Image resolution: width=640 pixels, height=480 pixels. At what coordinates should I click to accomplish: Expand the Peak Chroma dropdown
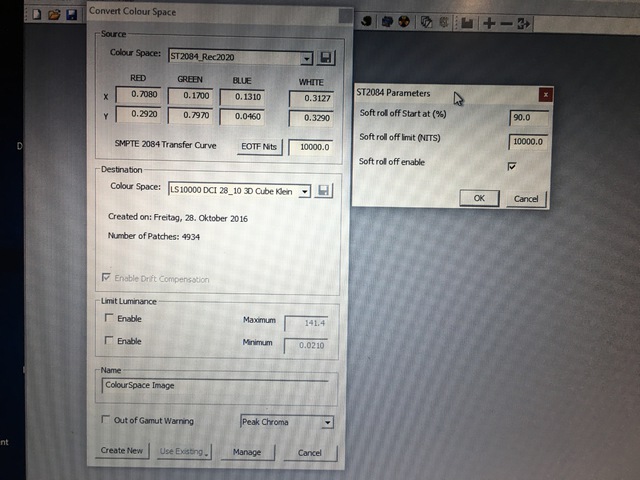[327, 422]
